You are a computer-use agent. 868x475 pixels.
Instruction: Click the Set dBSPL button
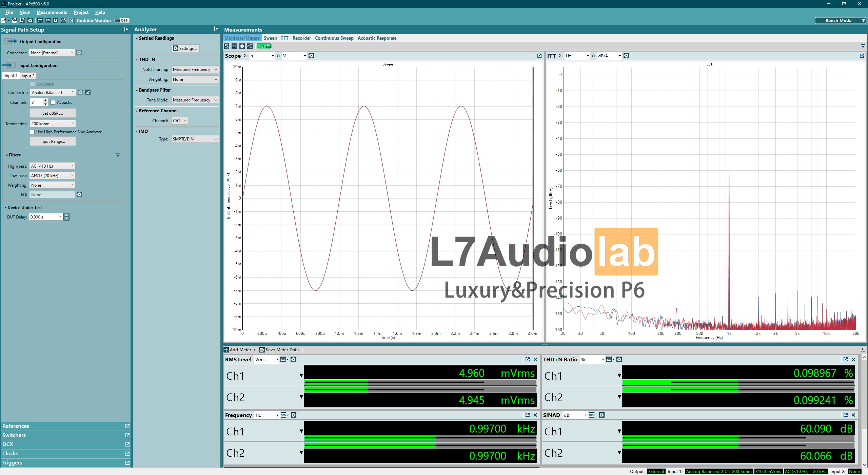(53, 113)
